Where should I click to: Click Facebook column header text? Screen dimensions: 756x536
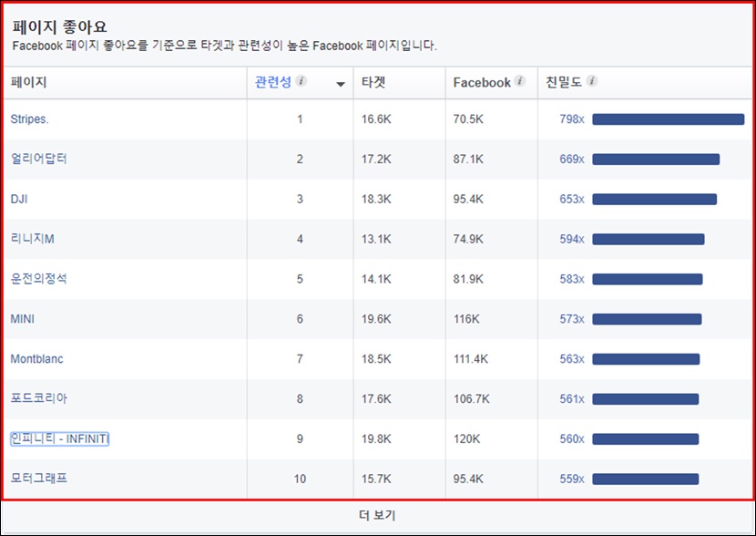coord(482,83)
